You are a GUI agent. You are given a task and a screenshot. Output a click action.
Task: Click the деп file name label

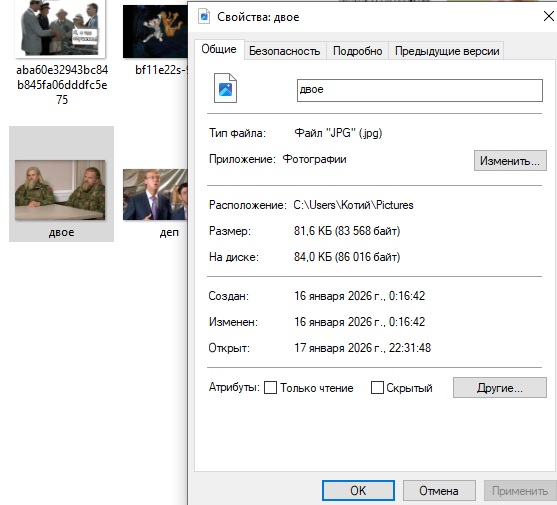(169, 233)
